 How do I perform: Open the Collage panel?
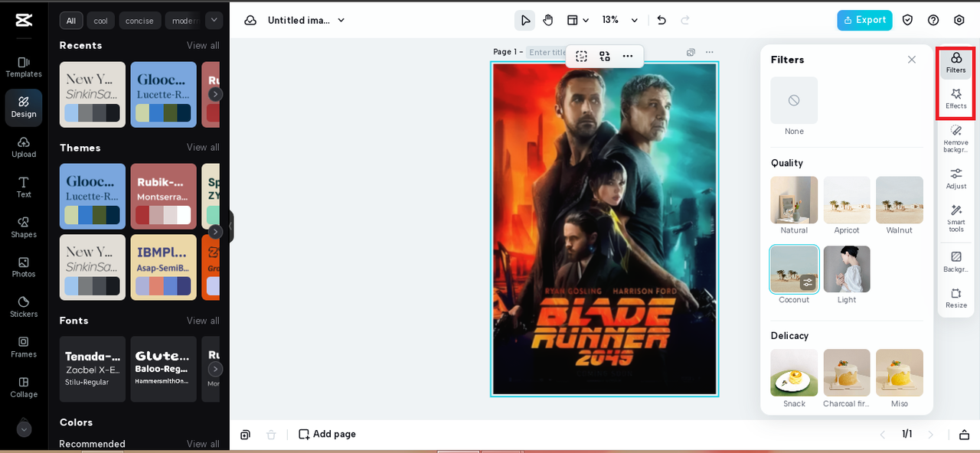24,387
